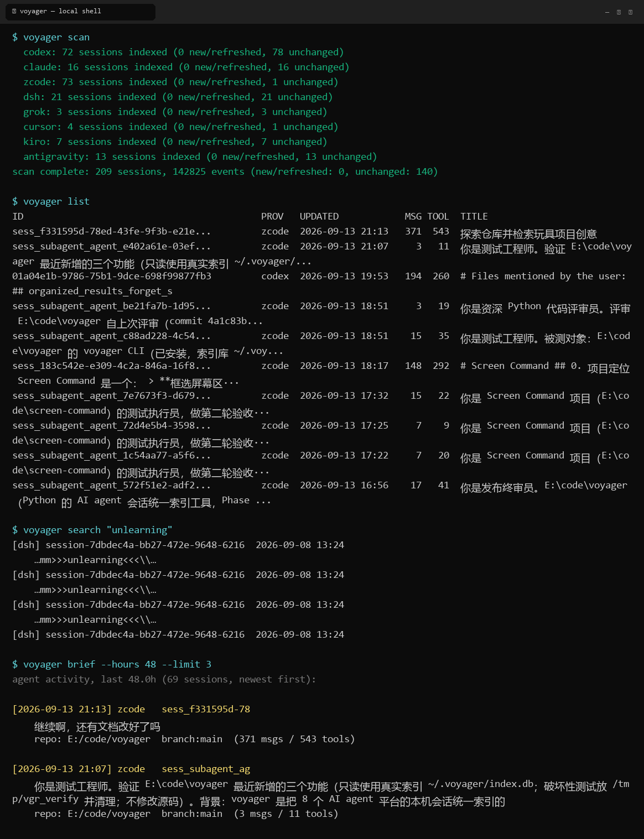Screen dimensions: 644x839
Task: Click the '2026-09-13 17:22' updated timestamp
Action: (344, 455)
